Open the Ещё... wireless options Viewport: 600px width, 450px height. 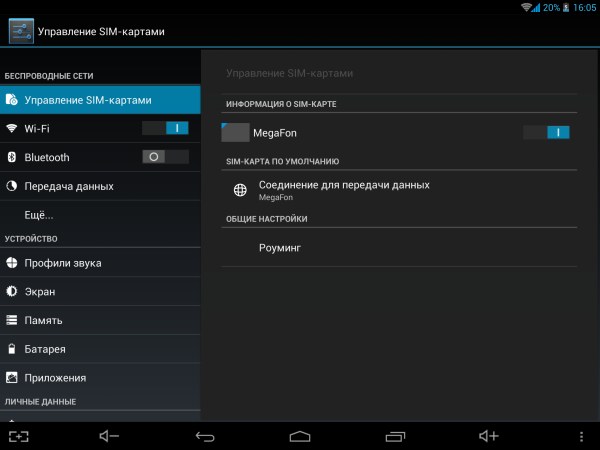(x=100, y=215)
